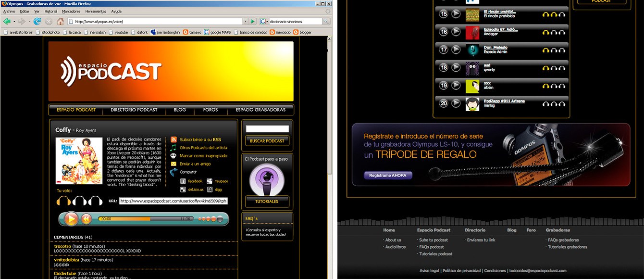This screenshot has height=279, width=644.
Task: Click the Regístrame AHORA button
Action: (x=387, y=176)
